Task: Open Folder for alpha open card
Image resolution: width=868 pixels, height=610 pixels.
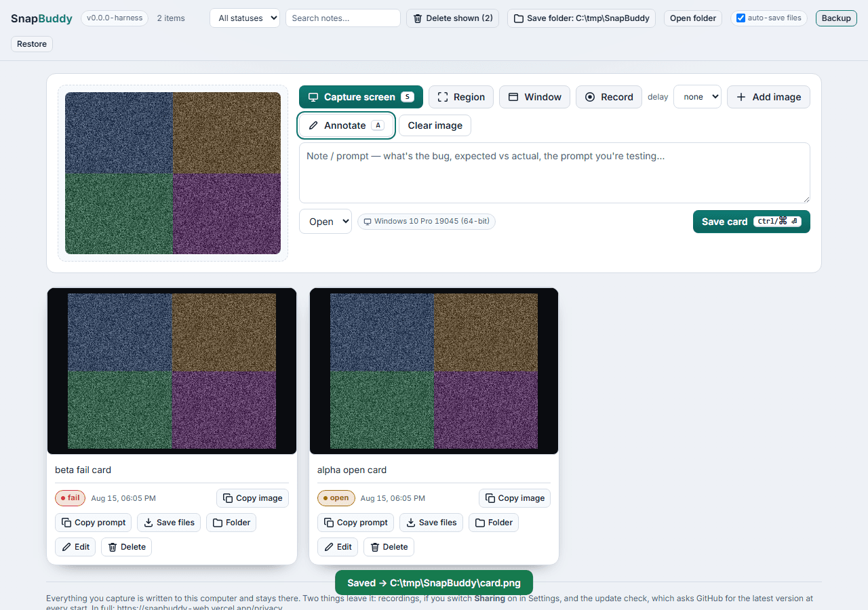Action: pyautogui.click(x=494, y=523)
